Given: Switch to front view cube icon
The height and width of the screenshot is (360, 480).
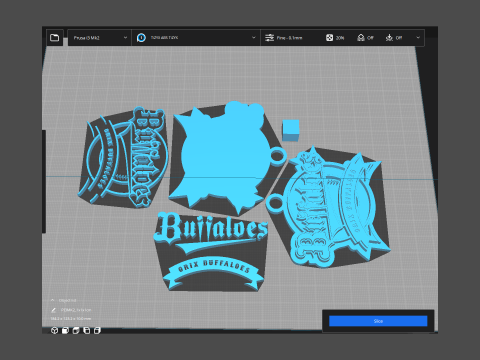Looking at the screenshot, I should tap(65, 330).
